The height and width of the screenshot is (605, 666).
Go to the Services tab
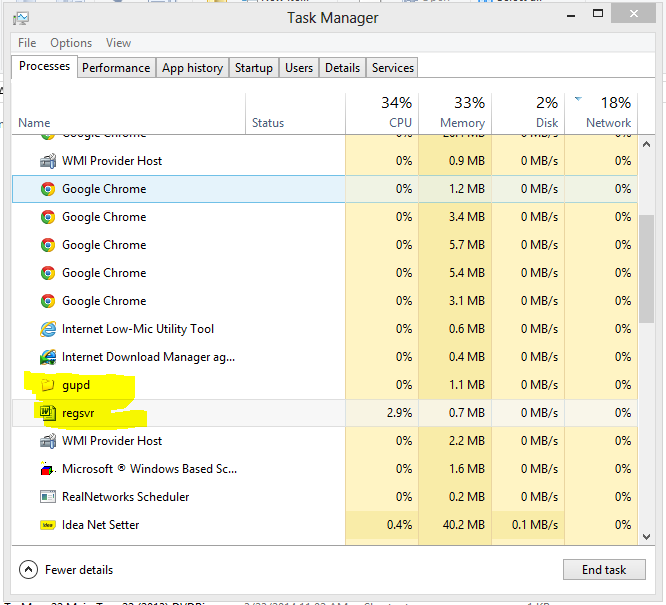click(x=393, y=68)
